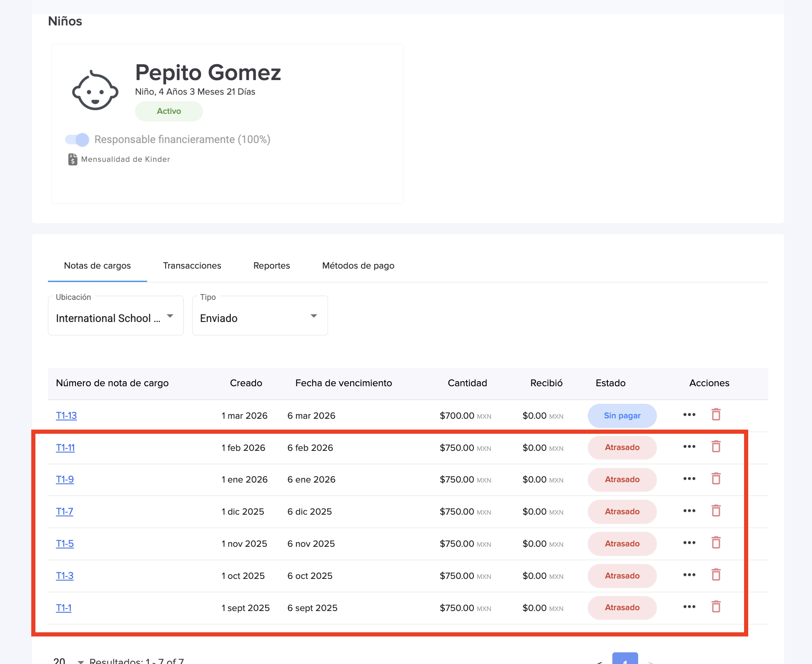This screenshot has height=664, width=812.
Task: Open the Ubicación dropdown
Action: (115, 316)
